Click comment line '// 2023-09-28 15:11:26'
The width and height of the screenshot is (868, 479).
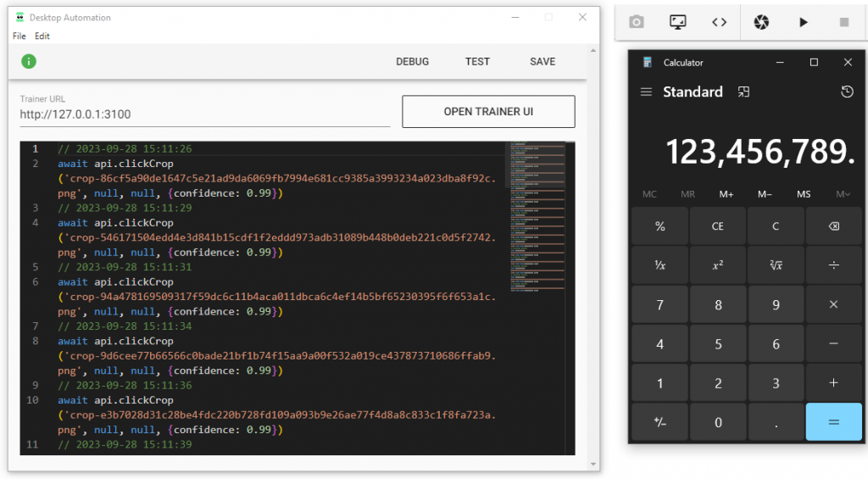pos(125,148)
